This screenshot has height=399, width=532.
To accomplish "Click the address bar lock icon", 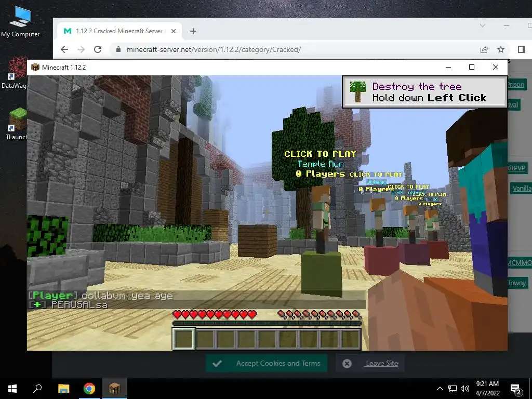I will pos(118,49).
